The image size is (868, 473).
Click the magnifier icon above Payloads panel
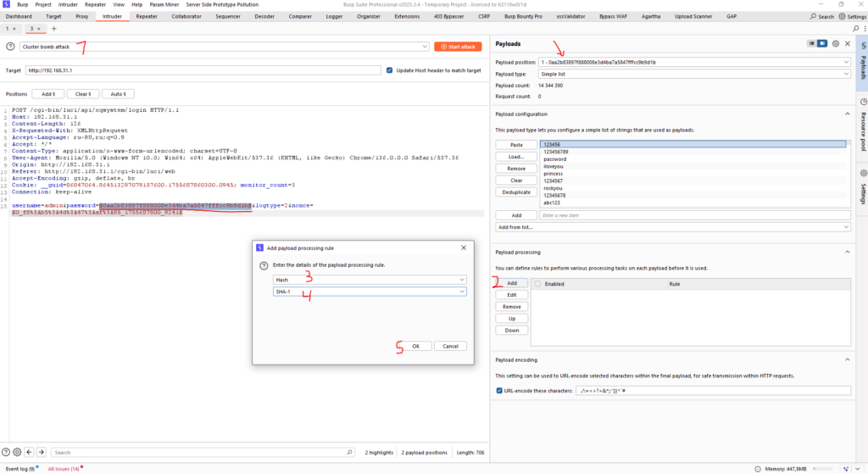pos(856,29)
